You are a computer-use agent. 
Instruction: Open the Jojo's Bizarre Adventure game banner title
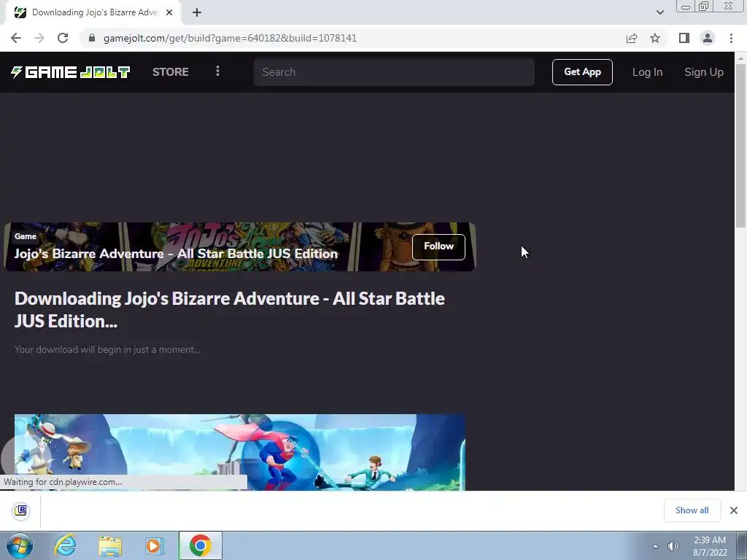tap(177, 253)
